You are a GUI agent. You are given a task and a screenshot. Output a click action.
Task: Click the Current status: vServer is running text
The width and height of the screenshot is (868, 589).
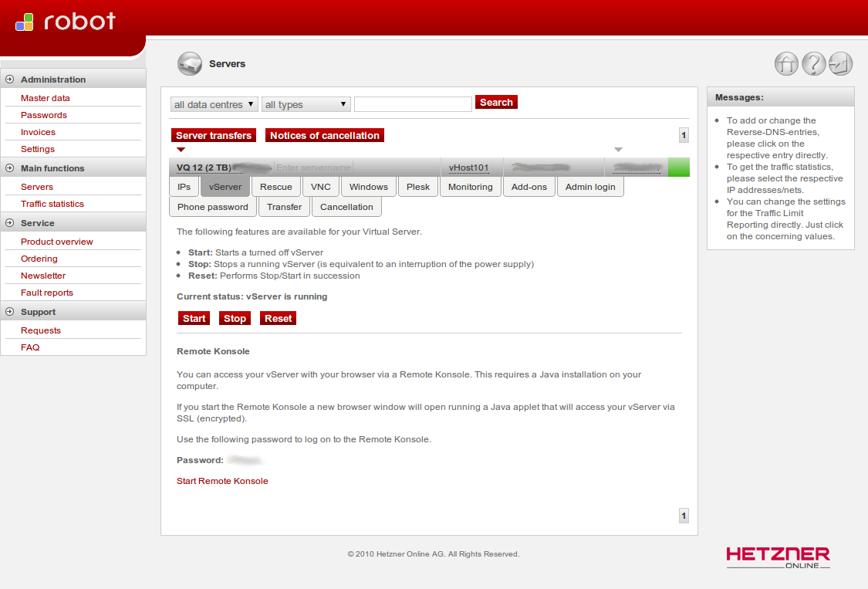pyautogui.click(x=252, y=296)
